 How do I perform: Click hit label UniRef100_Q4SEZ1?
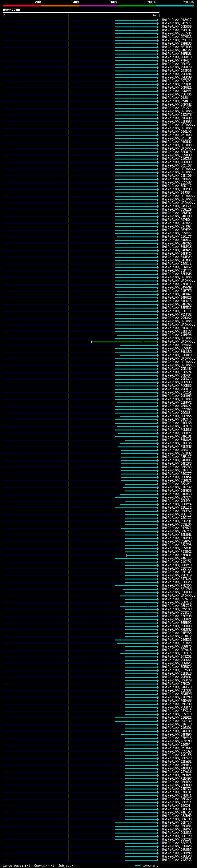(x=177, y=206)
